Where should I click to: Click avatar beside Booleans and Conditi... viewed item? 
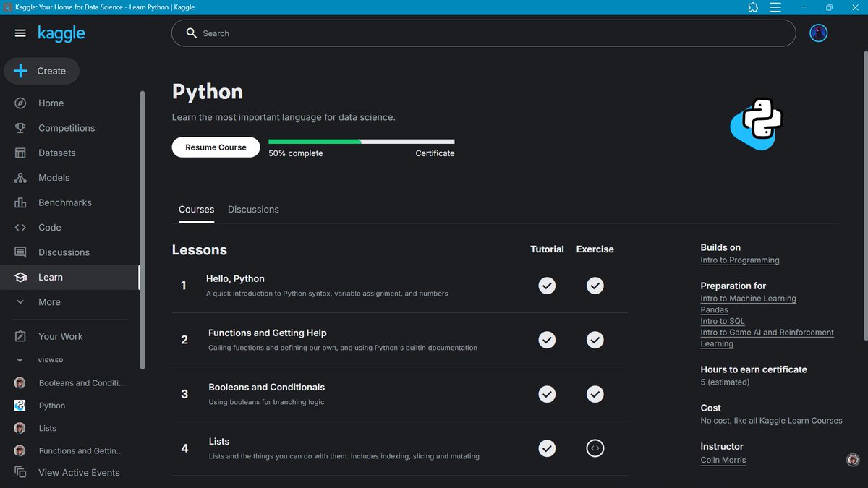(x=20, y=383)
